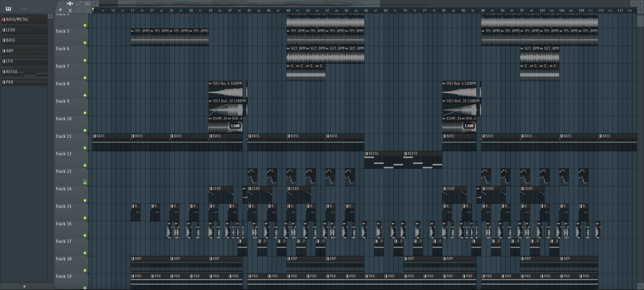644x290 pixels.
Task: Select REESE pattern in picker
Action: click(x=24, y=72)
